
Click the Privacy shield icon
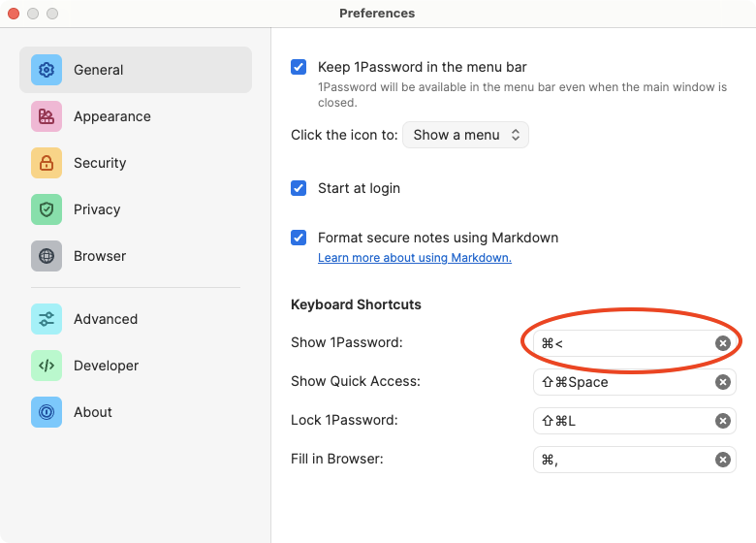click(x=47, y=209)
